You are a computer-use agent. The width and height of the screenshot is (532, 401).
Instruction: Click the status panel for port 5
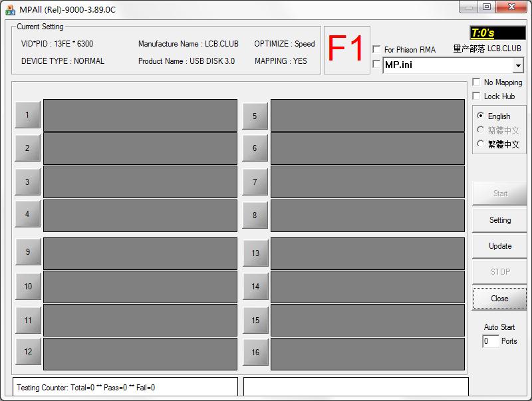(x=368, y=115)
